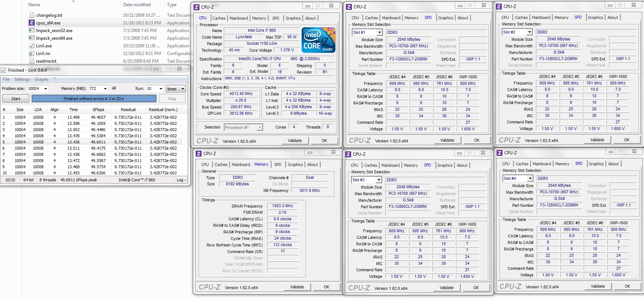Click OK in the Slot #4 CPU-Z window

tap(628, 286)
